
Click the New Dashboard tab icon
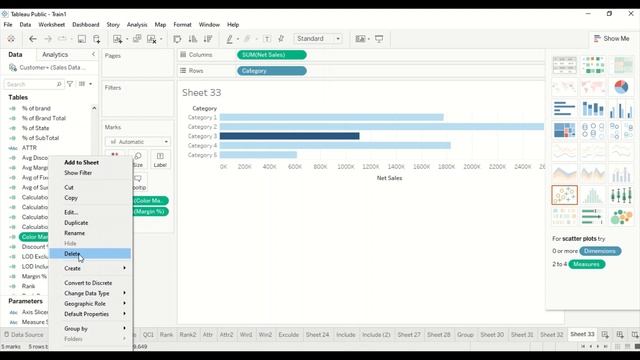tap(620, 335)
